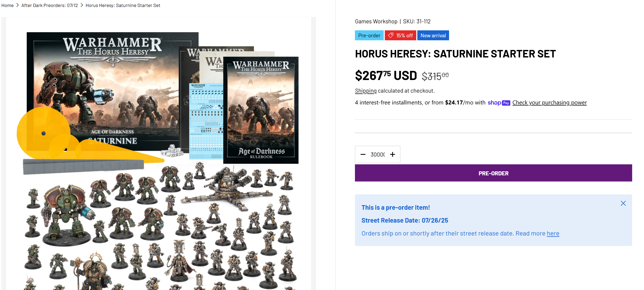Click the New arrival badge
644x290 pixels.
tap(433, 35)
